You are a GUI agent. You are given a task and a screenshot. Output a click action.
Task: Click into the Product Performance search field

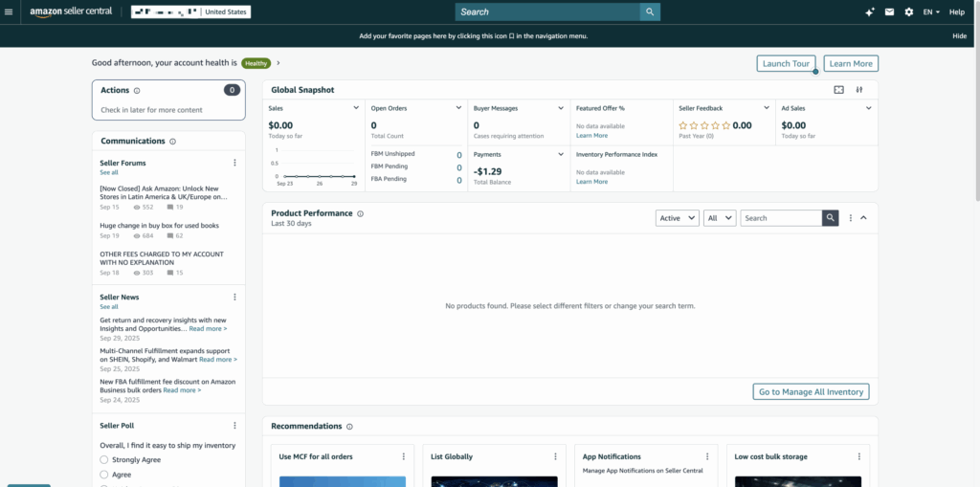pos(781,218)
